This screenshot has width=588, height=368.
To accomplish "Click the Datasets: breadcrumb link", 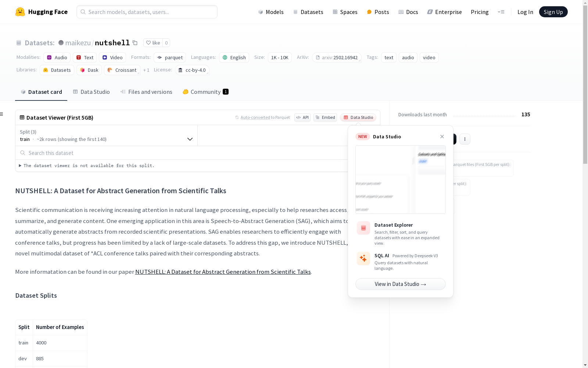I will (x=40, y=43).
